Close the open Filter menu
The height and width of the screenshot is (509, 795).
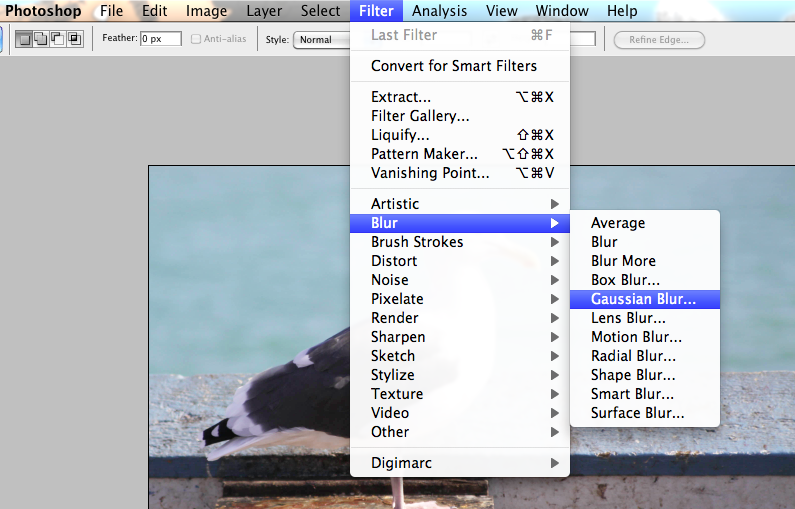[376, 11]
